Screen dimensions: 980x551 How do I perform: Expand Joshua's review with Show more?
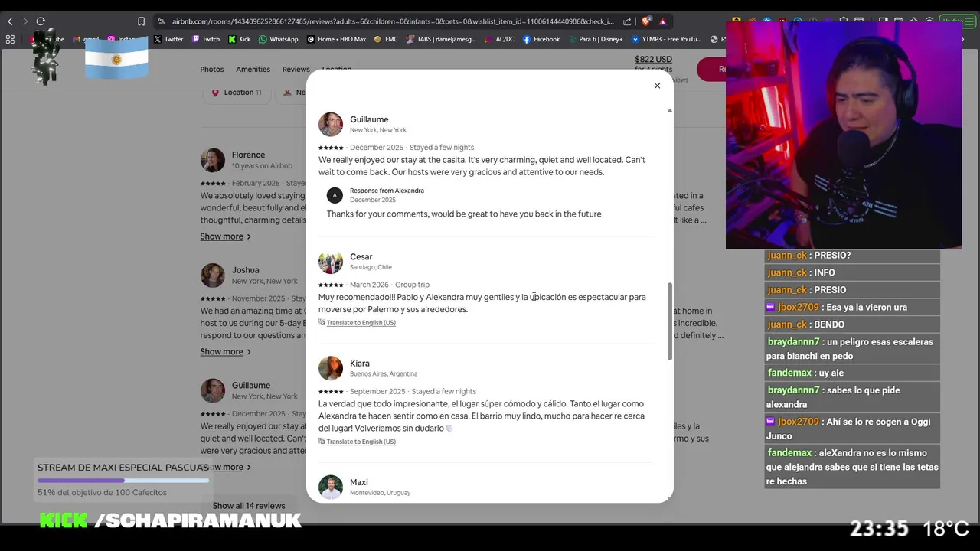click(225, 352)
